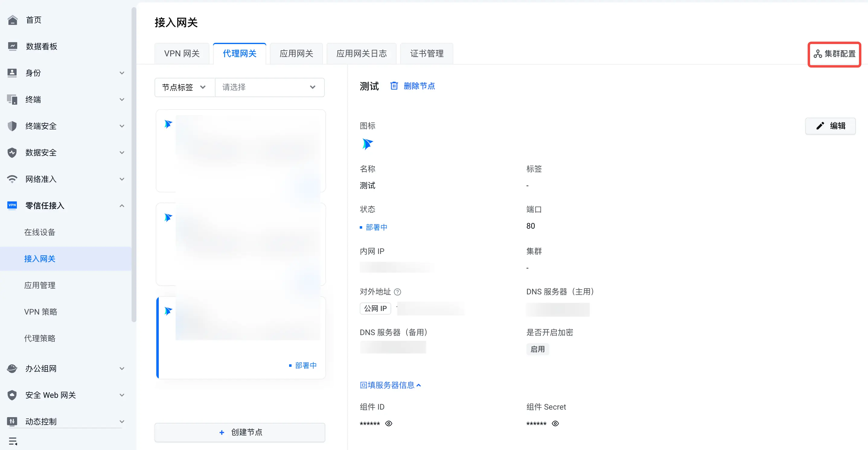The width and height of the screenshot is (868, 450).
Task: Click the data security shield icon
Action: (x=12, y=153)
